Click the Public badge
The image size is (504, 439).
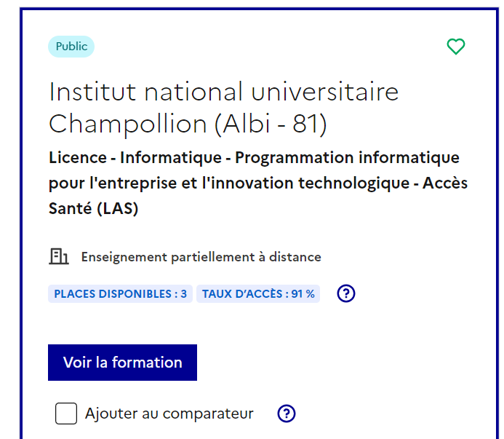[x=71, y=47]
